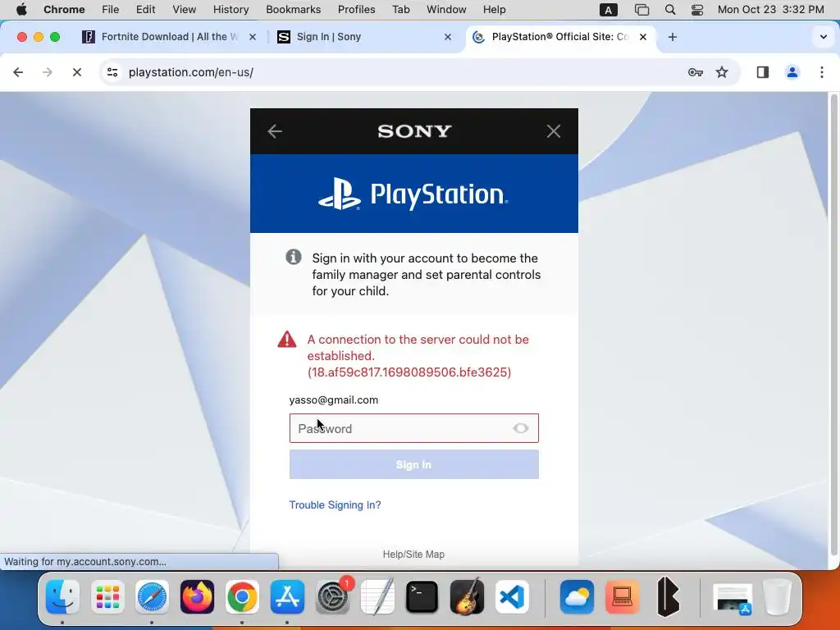
Task: Toggle password visibility eye icon
Action: [x=521, y=428]
